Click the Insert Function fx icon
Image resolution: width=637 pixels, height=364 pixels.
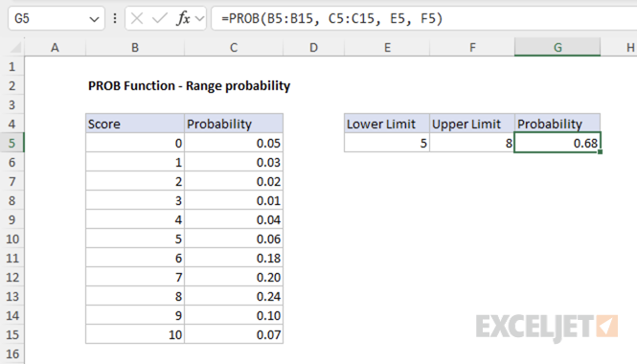(183, 18)
